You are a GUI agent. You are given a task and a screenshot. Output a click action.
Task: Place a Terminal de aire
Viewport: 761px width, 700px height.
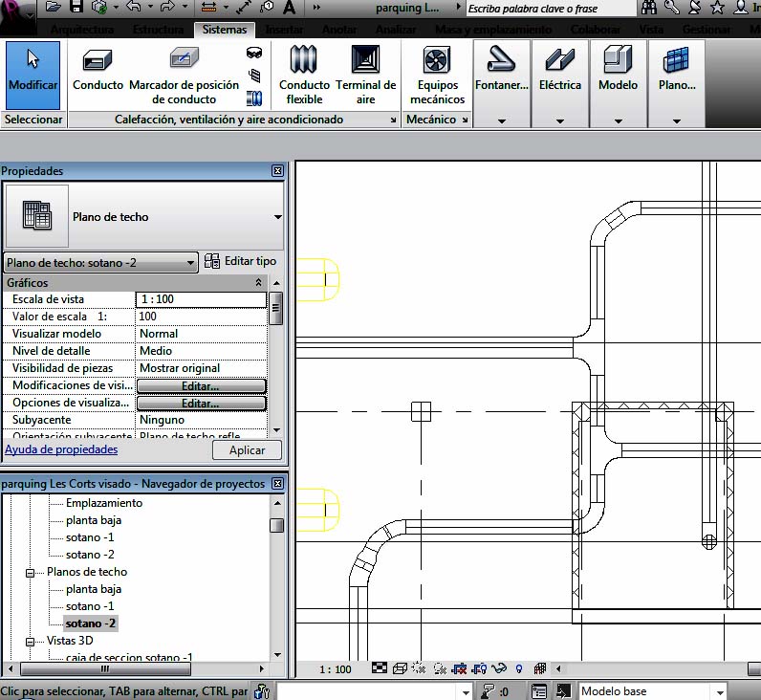pos(365,71)
